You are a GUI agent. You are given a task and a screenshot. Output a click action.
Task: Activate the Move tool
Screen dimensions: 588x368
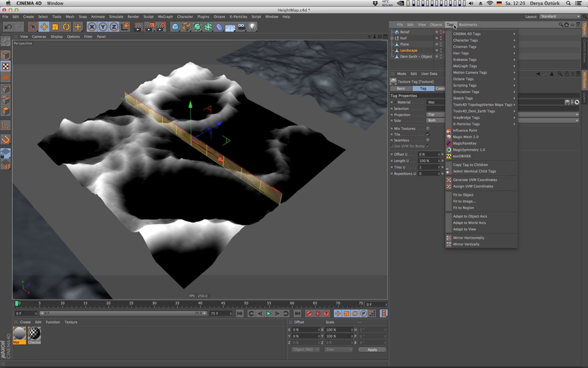click(x=44, y=27)
